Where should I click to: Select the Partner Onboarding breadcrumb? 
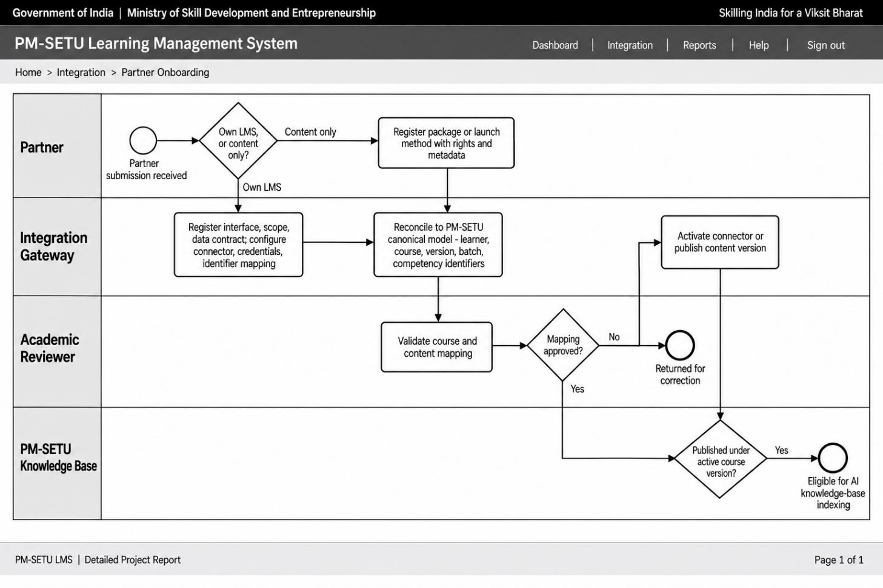point(165,73)
